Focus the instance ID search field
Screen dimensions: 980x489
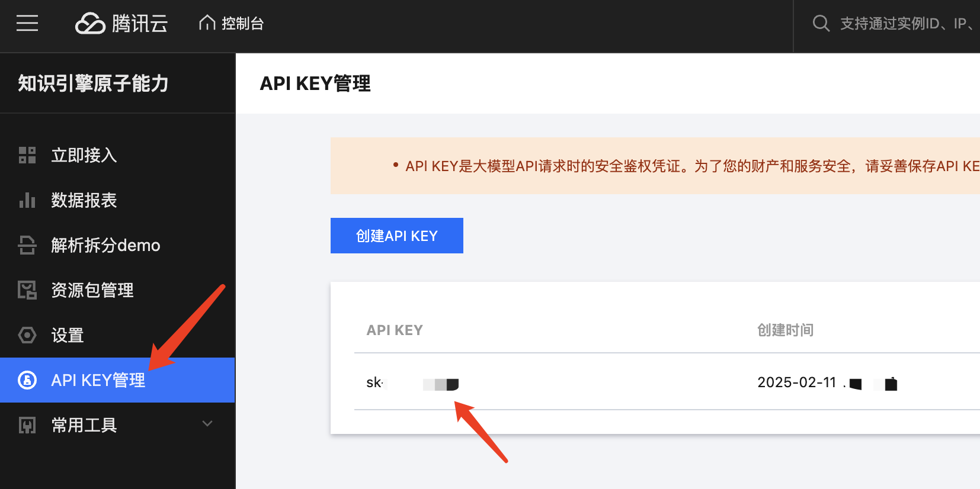907,23
